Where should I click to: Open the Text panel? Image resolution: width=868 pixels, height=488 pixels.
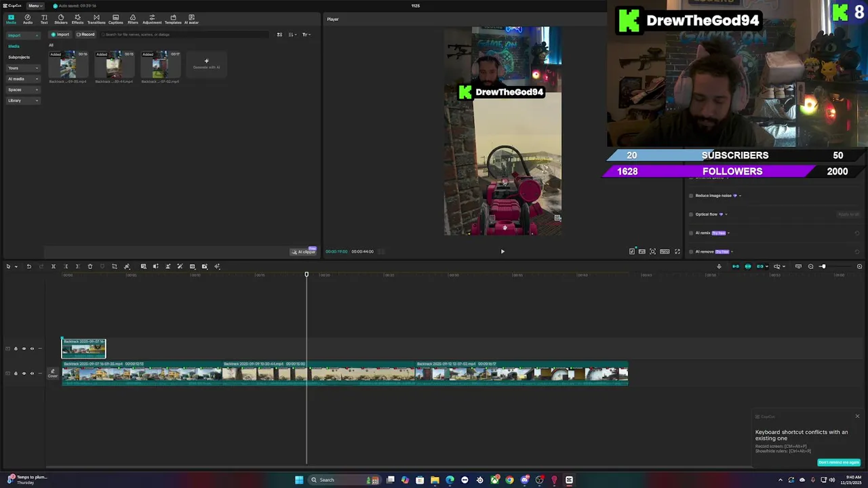(x=44, y=19)
